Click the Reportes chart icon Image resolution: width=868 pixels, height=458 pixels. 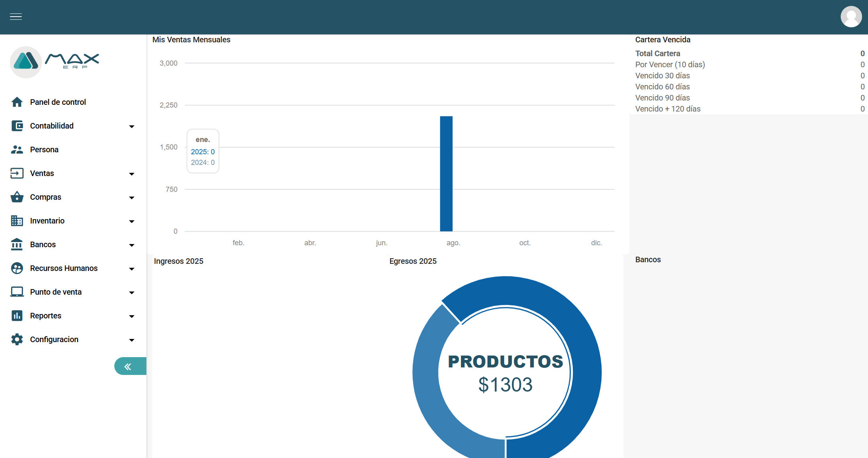click(x=17, y=316)
